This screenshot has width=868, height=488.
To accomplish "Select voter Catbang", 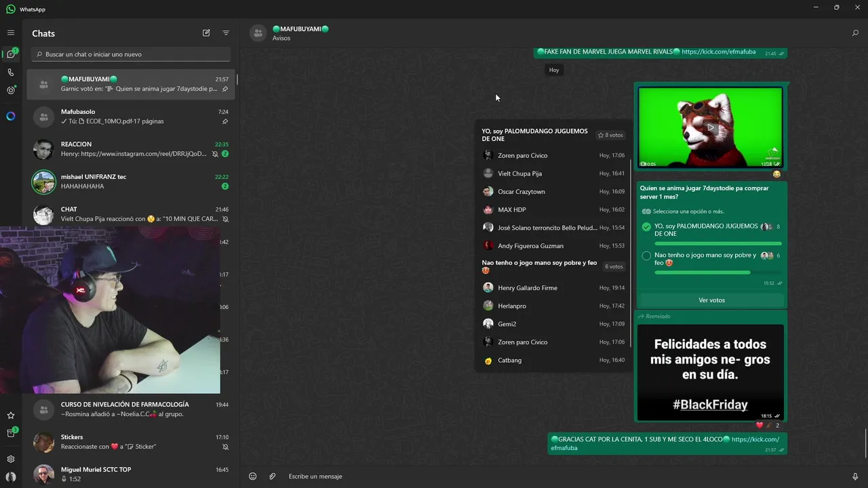I will pyautogui.click(x=553, y=361).
